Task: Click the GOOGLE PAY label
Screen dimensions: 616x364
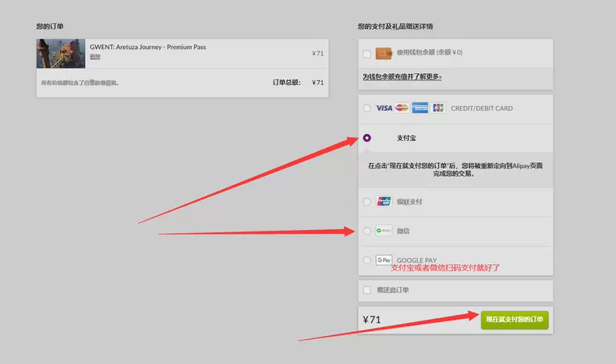Action: click(417, 260)
